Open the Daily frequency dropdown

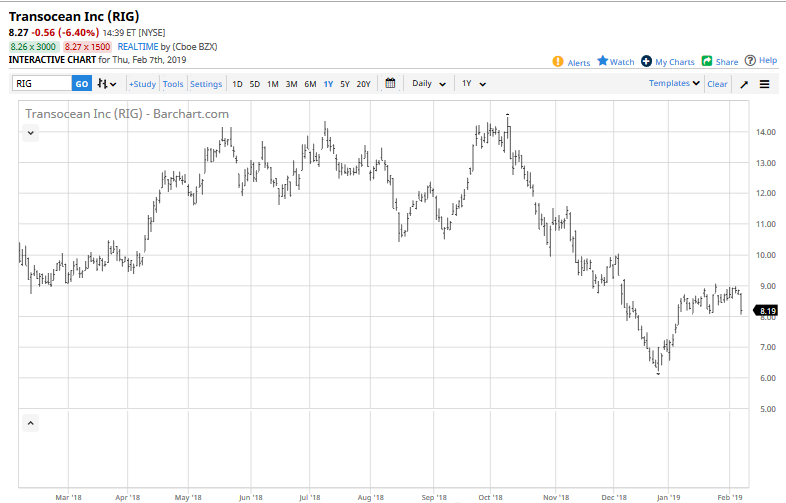[429, 83]
